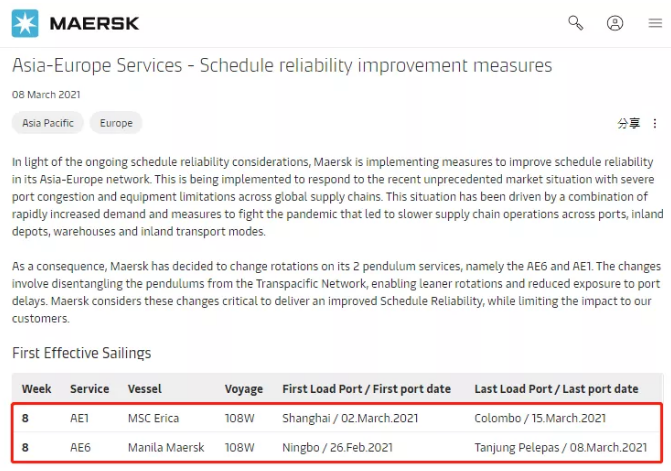
Task: Click the Last Load Port column header
Action: (556, 389)
